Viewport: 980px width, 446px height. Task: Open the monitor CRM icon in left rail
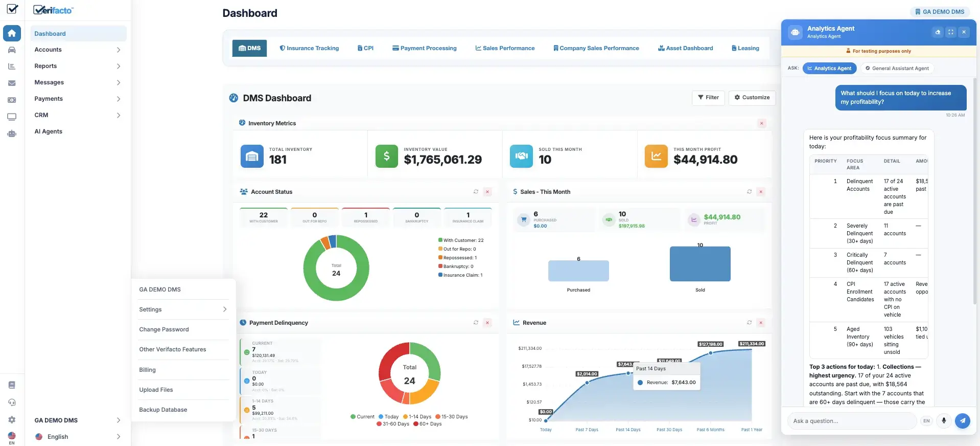coord(12,117)
